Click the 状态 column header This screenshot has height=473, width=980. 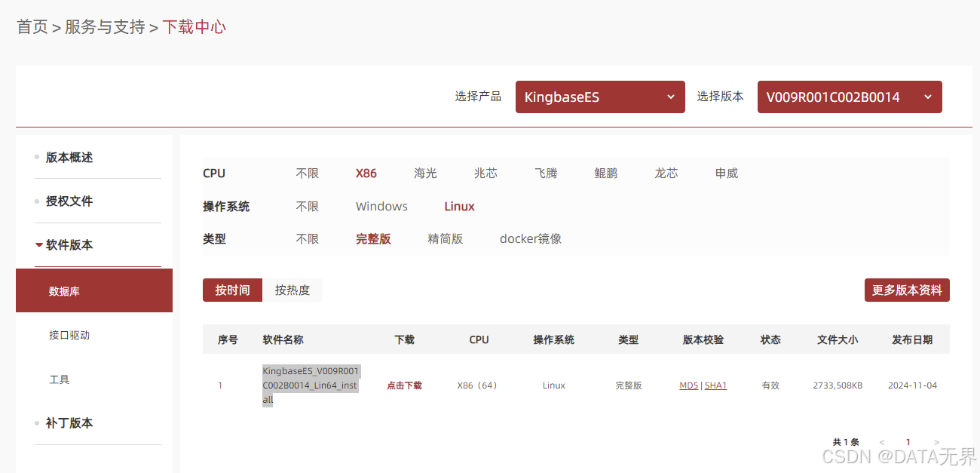pos(770,340)
